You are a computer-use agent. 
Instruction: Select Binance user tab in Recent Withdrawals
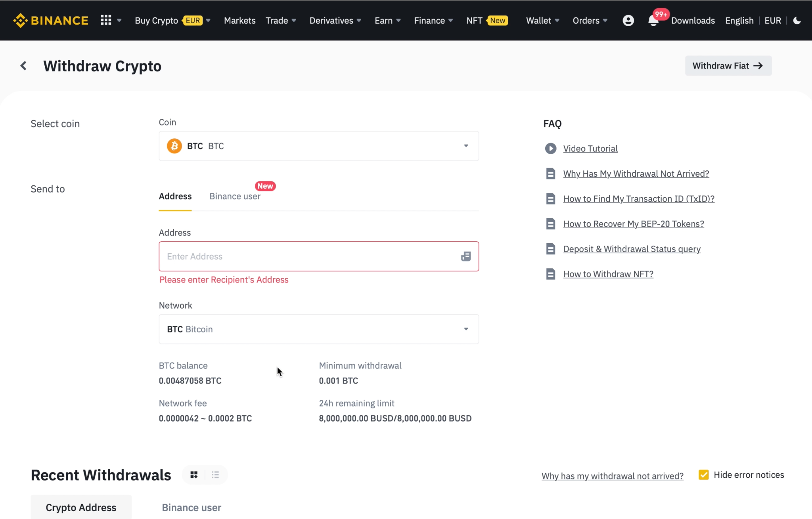192,508
